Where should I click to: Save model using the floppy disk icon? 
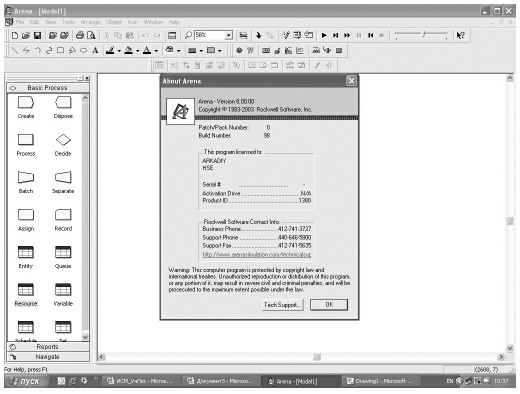pyautogui.click(x=37, y=35)
